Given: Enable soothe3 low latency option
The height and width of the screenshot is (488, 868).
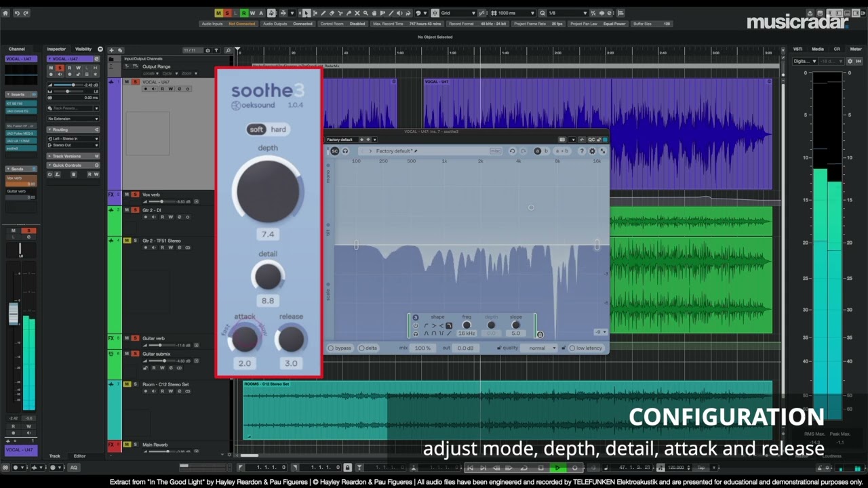Looking at the screenshot, I should coord(586,348).
